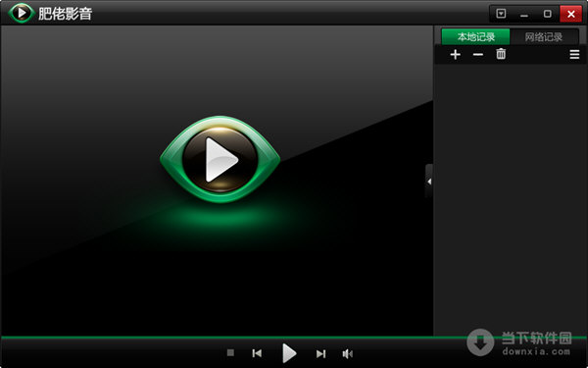
Task: Click the 肥佬影音 title text
Action: (66, 14)
